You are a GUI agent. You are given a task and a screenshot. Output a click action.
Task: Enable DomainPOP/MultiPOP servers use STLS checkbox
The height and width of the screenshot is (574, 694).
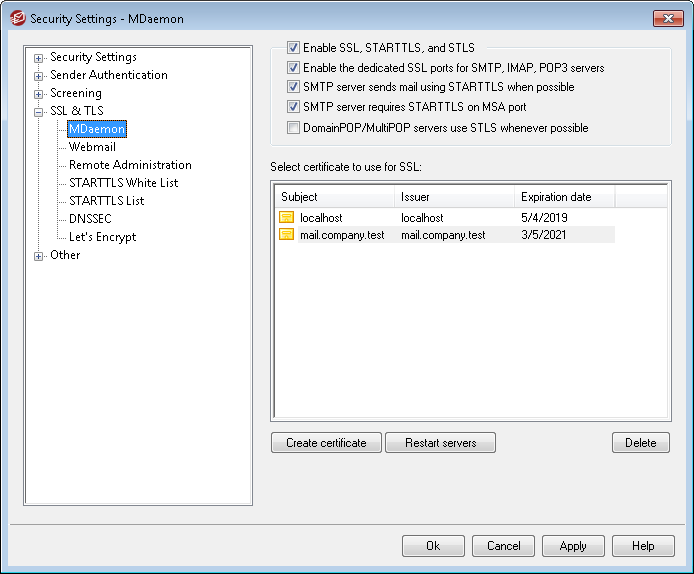[293, 128]
